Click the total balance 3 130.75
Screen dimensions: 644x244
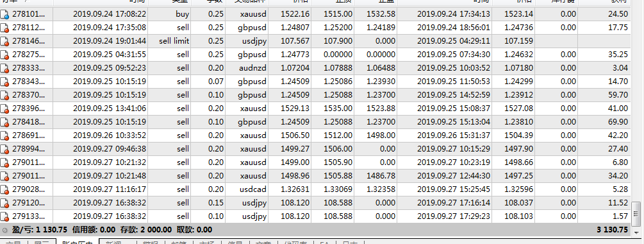coord(613,230)
